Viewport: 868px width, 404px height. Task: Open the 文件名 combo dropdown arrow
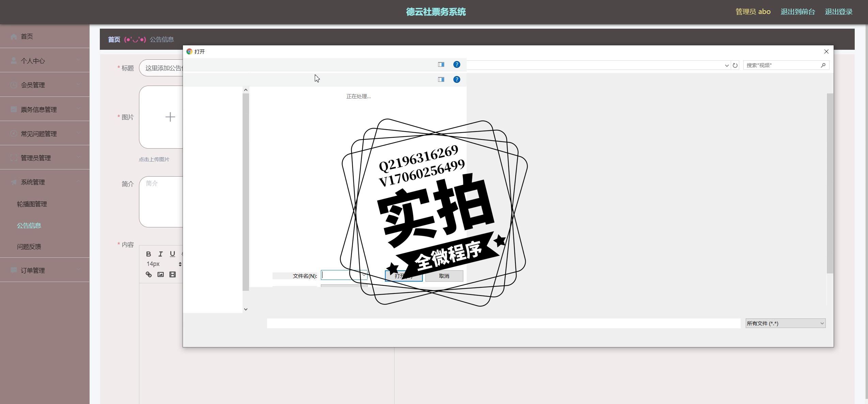(364, 275)
